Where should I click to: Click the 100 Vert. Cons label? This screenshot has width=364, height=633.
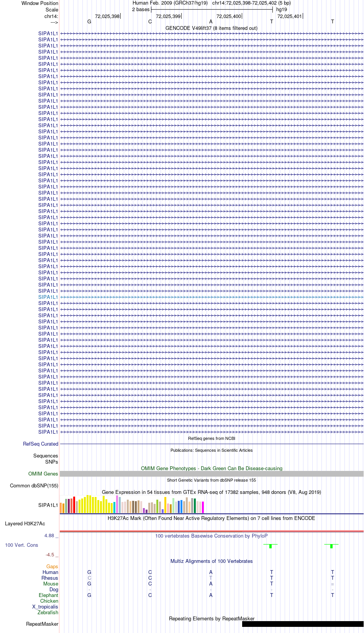21,545
